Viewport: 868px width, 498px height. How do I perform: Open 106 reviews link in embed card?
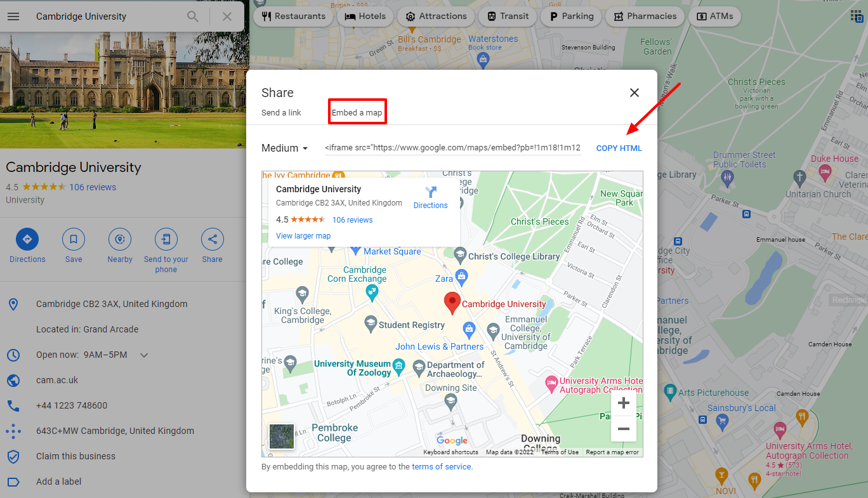[x=353, y=220]
